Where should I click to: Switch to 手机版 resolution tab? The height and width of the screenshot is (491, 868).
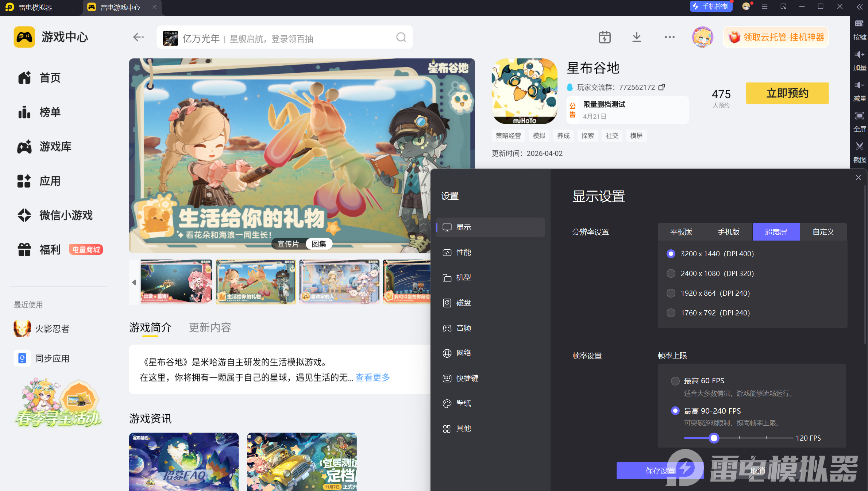tap(728, 232)
